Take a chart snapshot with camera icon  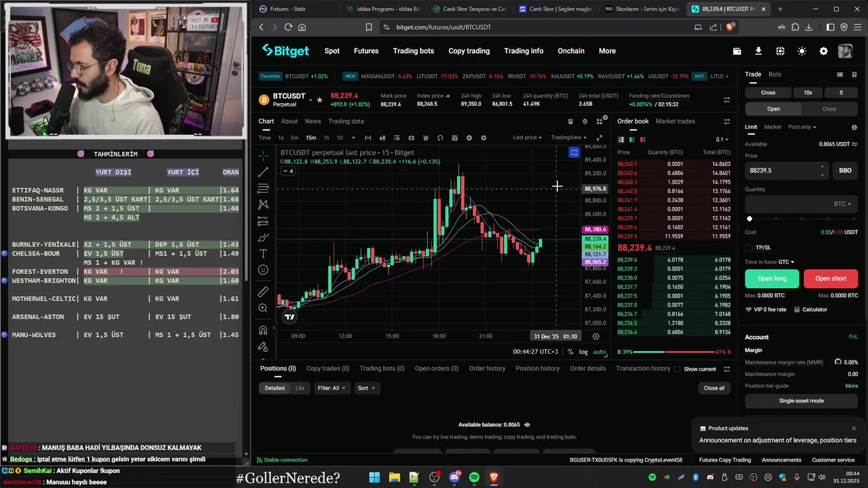412,138
